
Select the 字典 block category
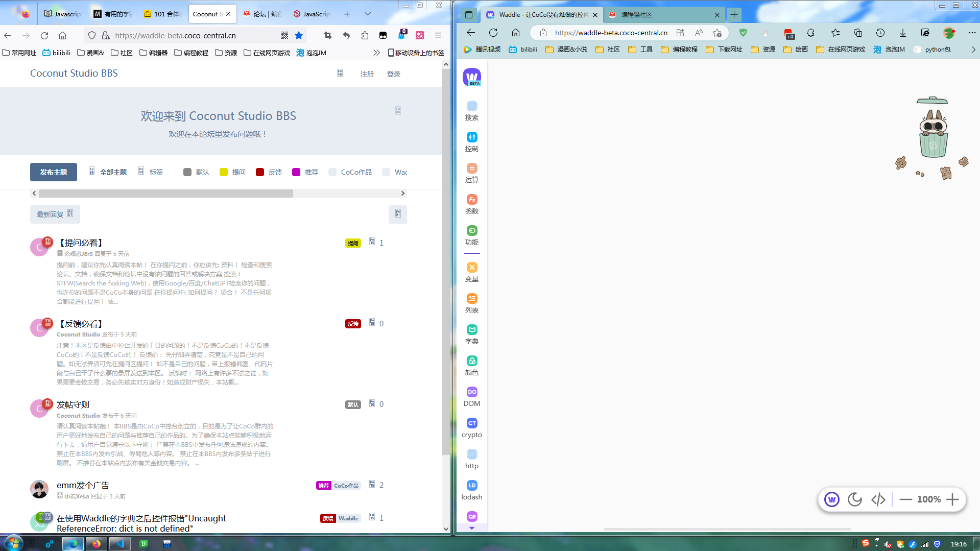[472, 334]
